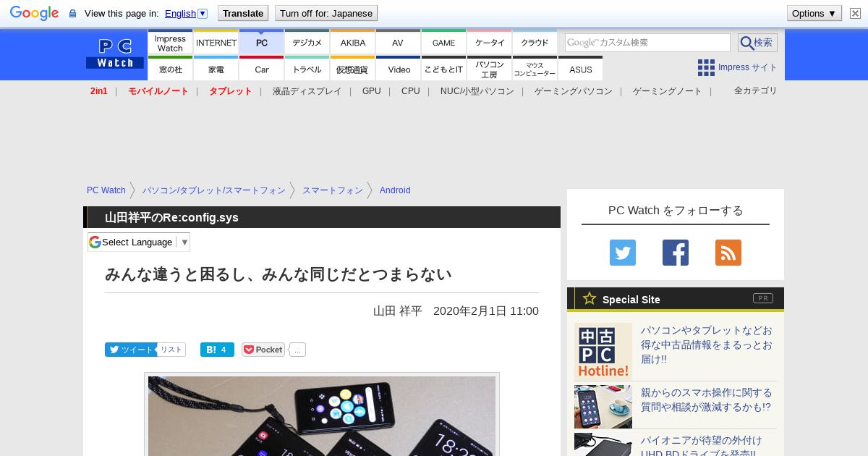
Task: Click Android breadcrumb
Action: (x=395, y=190)
